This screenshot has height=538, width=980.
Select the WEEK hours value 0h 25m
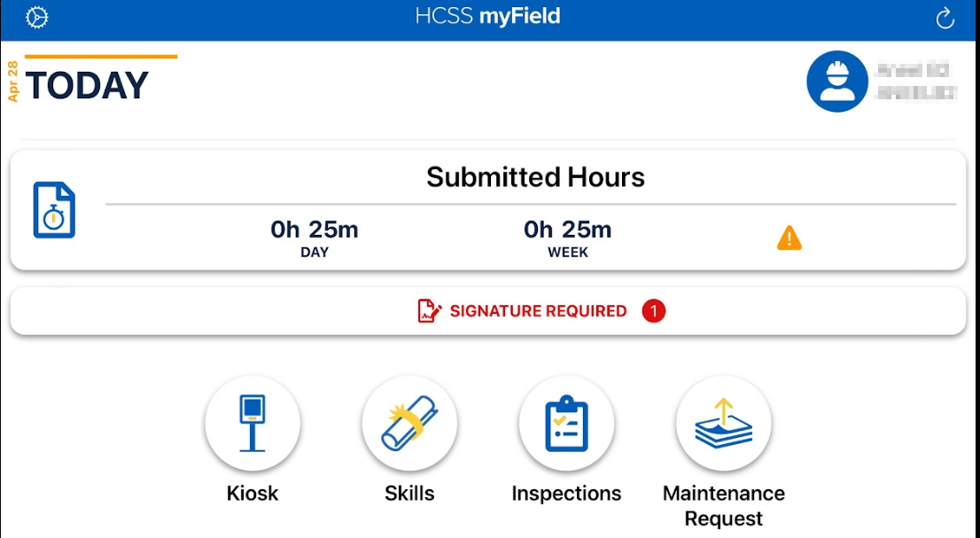566,229
